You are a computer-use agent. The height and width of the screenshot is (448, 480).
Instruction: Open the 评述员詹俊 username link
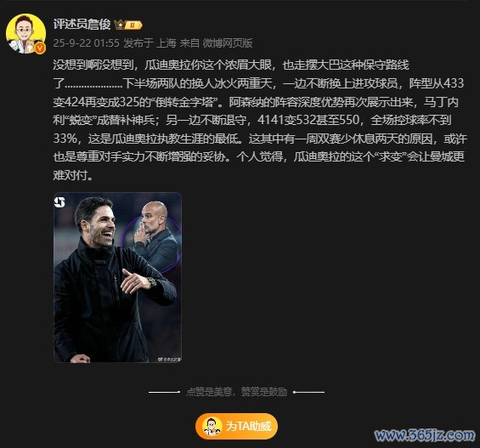click(82, 24)
